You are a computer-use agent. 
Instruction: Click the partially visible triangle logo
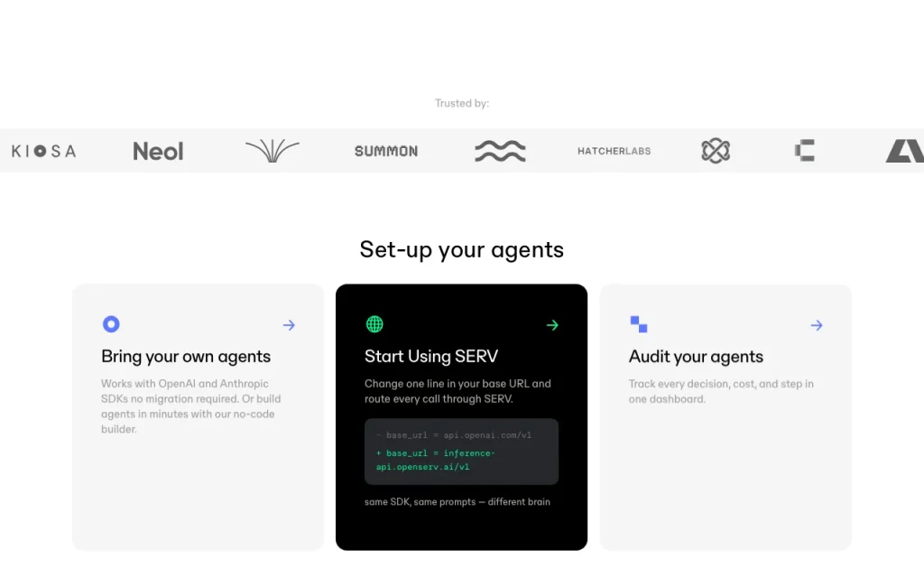(904, 151)
